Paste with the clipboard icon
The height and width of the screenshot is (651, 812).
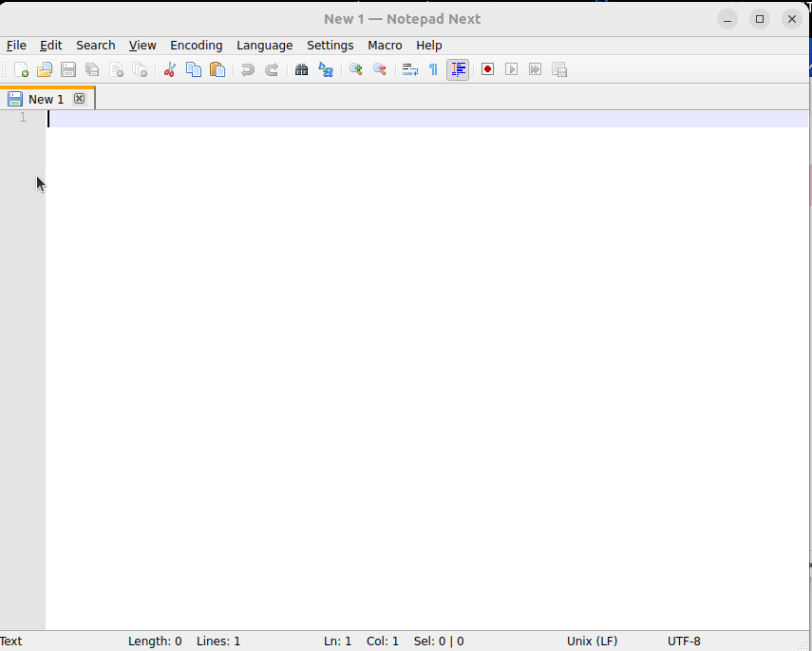click(x=217, y=69)
